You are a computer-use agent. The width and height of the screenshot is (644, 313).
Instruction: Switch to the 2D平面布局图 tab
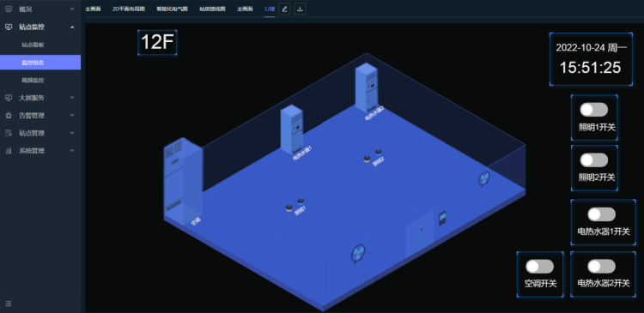[129, 9]
